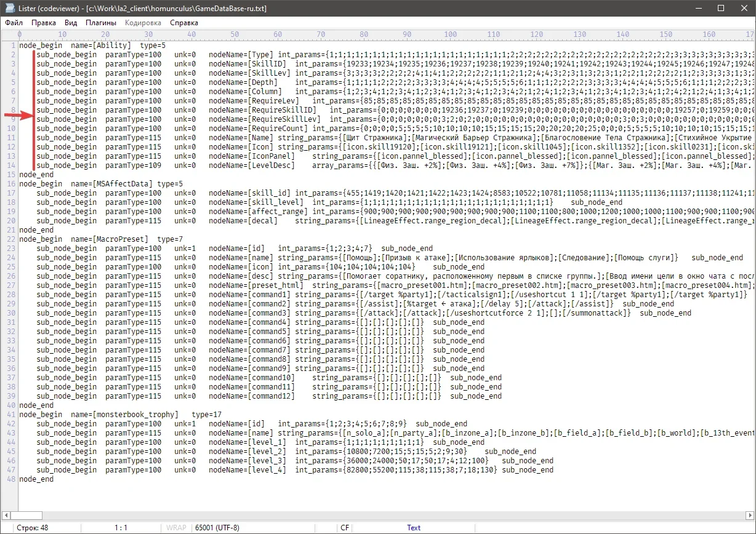
Task: Click the 65001 (UTF-8) encoding status field
Action: [217, 528]
